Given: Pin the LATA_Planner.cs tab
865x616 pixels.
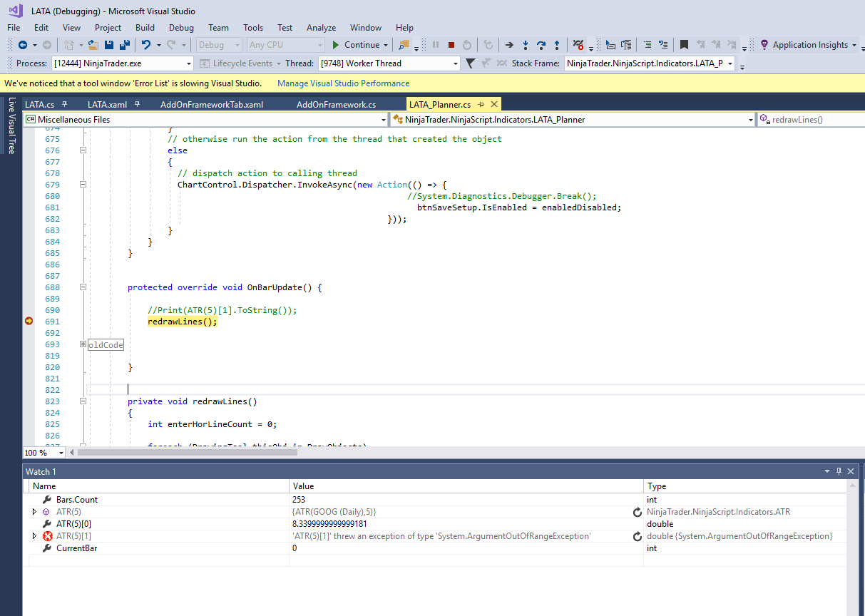Looking at the screenshot, I should 481,105.
